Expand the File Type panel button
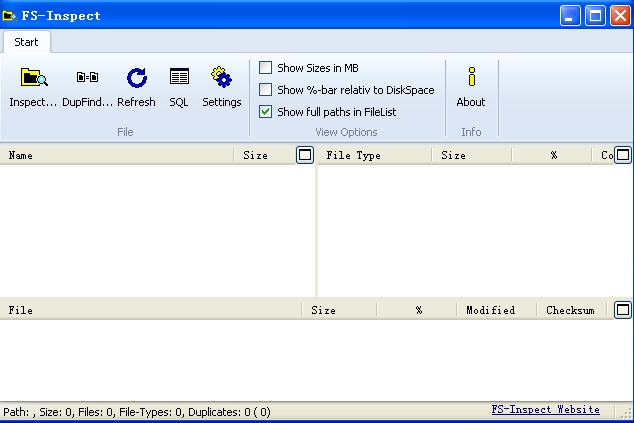 point(622,155)
